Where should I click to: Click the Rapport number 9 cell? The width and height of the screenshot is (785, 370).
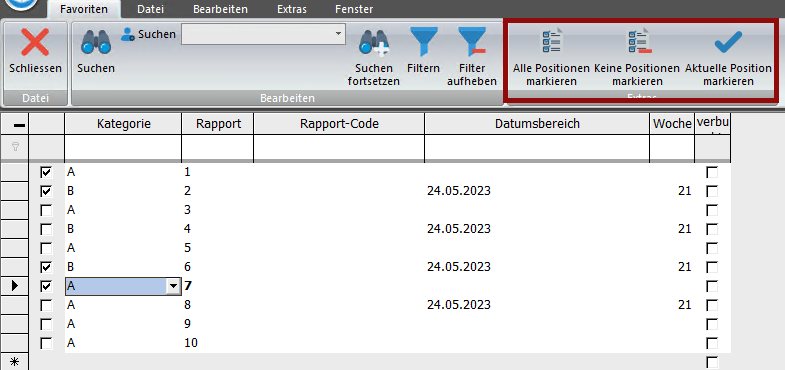pos(217,324)
